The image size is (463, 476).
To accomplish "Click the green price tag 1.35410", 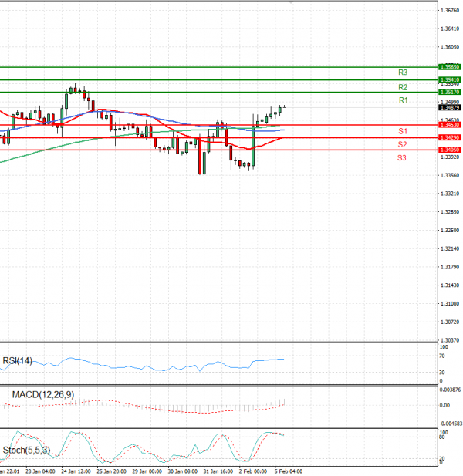I will point(450,79).
